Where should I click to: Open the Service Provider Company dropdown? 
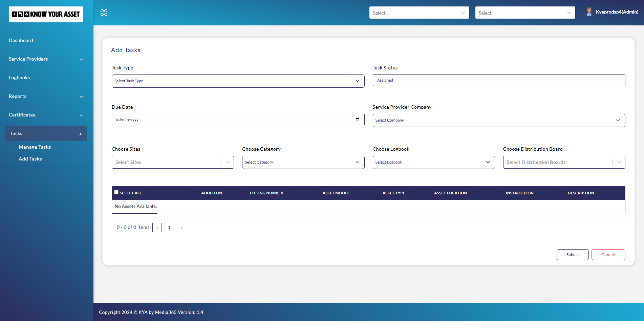(x=498, y=120)
